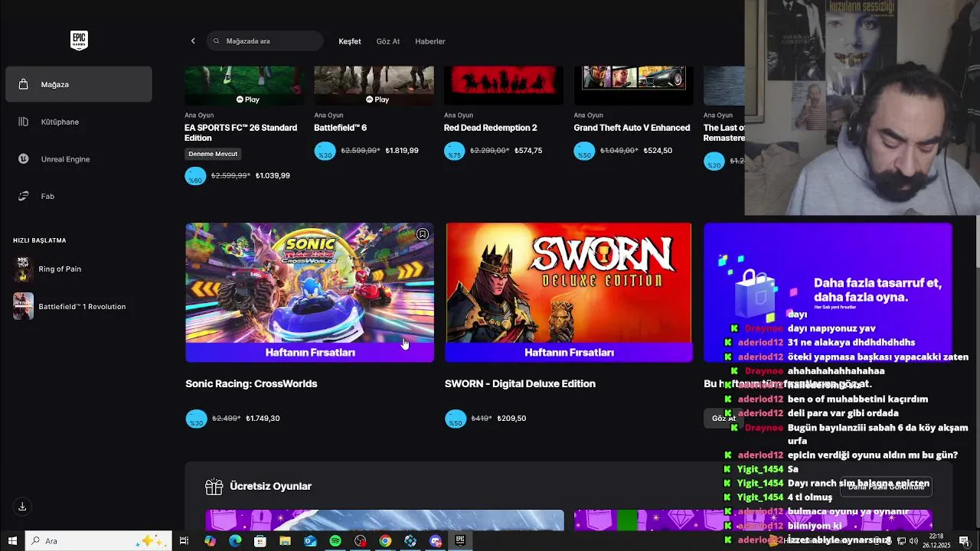Click the Battlefield 1 Revolution thumbnail
This screenshot has width=980, height=551.
(x=23, y=307)
